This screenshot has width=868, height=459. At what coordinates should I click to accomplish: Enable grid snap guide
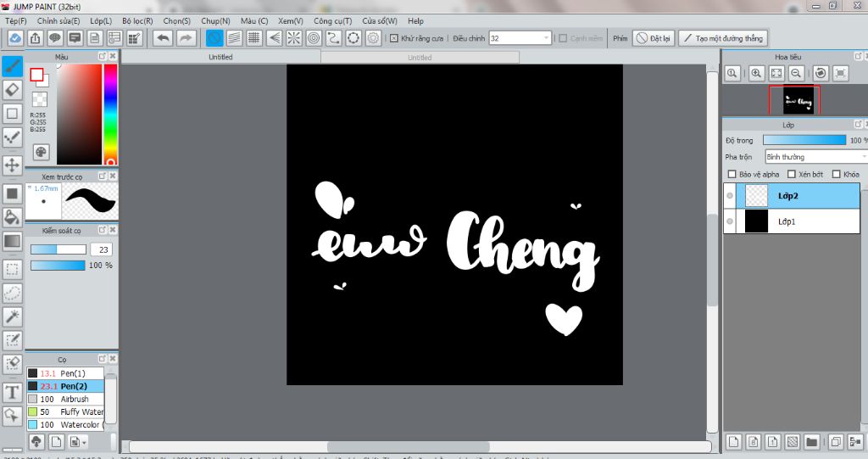point(254,38)
